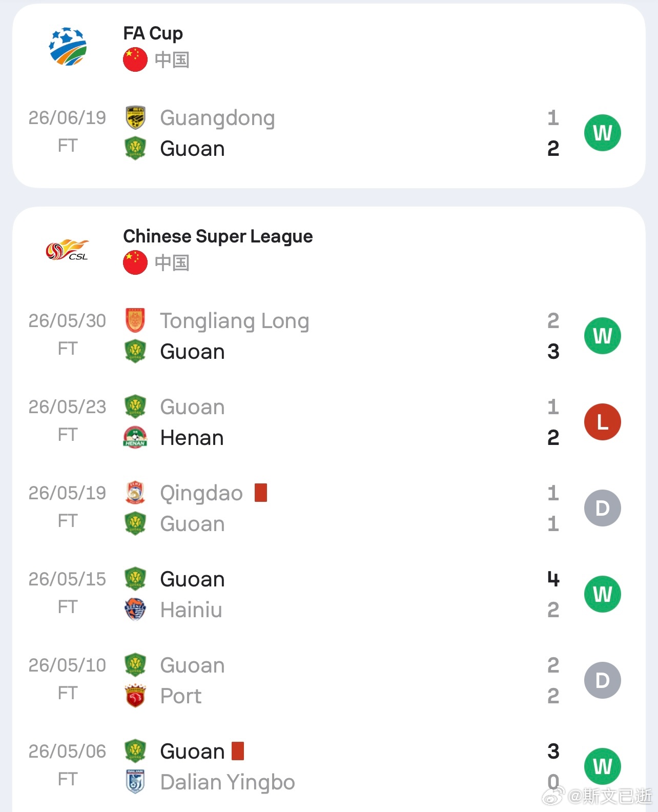The image size is (658, 812).
Task: Open the Dalian Yingbo team name
Action: (x=228, y=782)
